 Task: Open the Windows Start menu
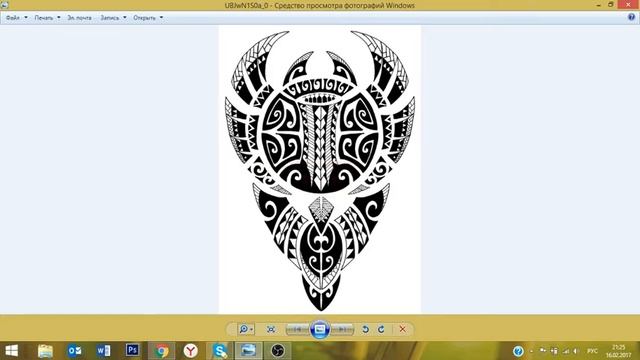[11, 351]
